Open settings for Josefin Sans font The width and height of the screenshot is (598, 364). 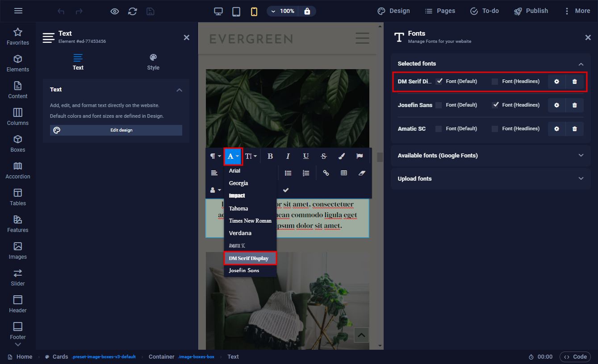(x=556, y=105)
